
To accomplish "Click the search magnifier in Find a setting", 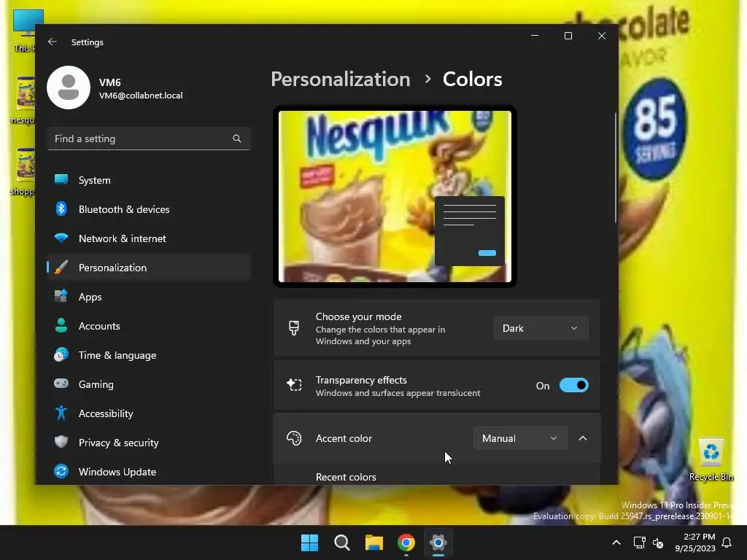I will pos(237,139).
